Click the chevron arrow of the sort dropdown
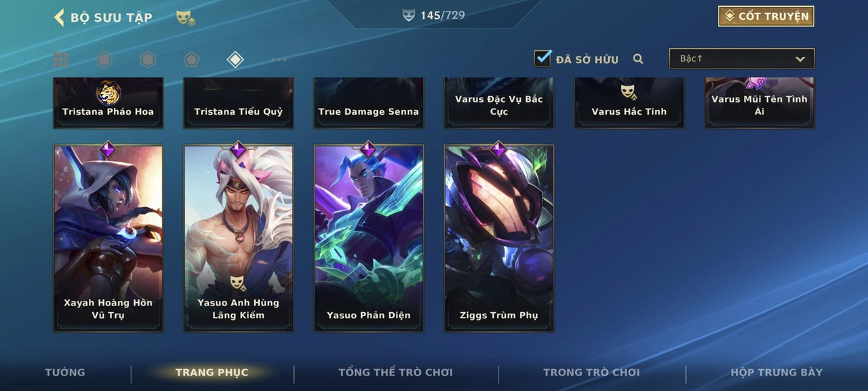Screen dimensions: 868x391 (x=800, y=60)
